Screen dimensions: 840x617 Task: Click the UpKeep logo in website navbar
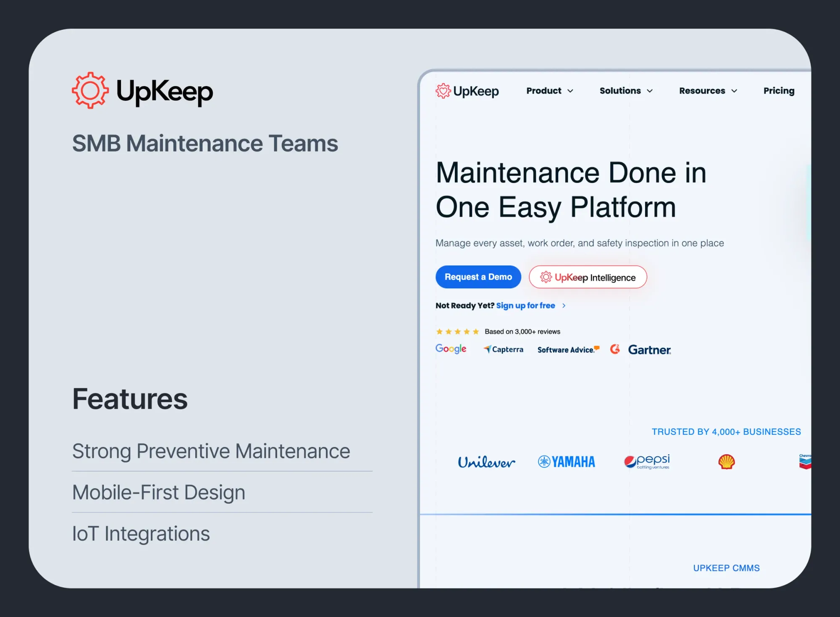click(x=467, y=91)
